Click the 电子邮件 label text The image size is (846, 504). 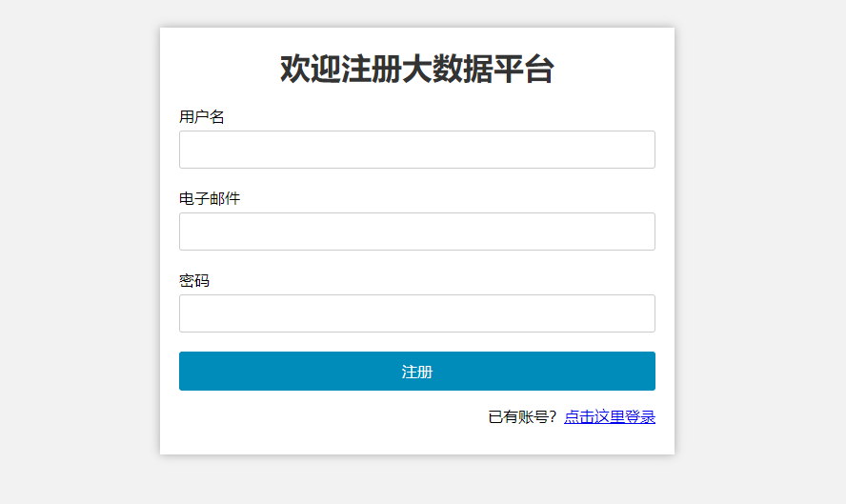tap(210, 198)
